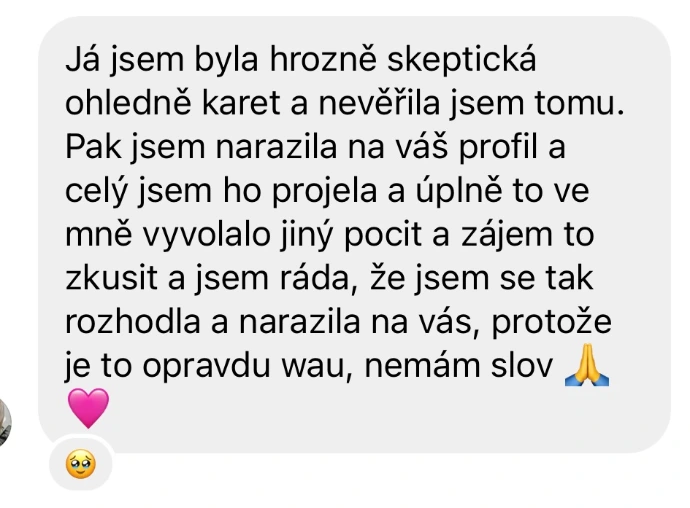Click the word "opravdu" in the last line
Image resolution: width=690 pixels, height=508 pixels.
coord(206,368)
